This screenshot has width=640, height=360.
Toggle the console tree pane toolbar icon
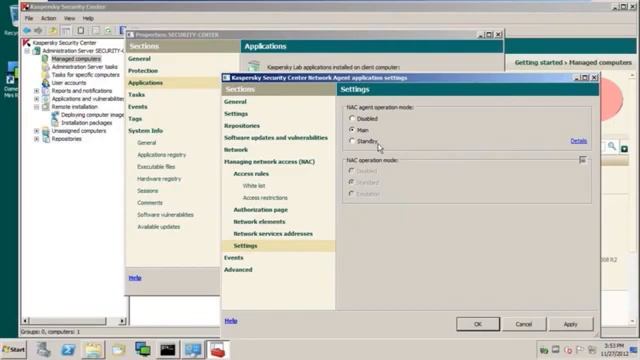[66, 31]
